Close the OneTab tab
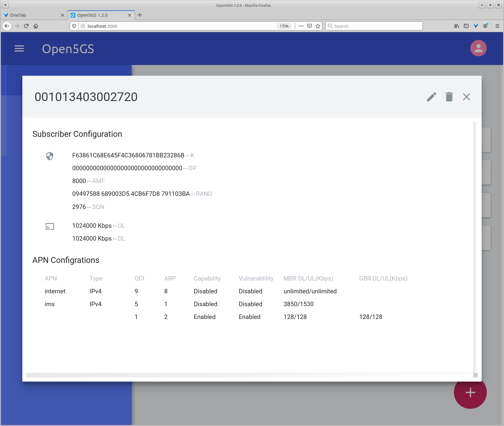The height and width of the screenshot is (426, 504). [x=62, y=15]
